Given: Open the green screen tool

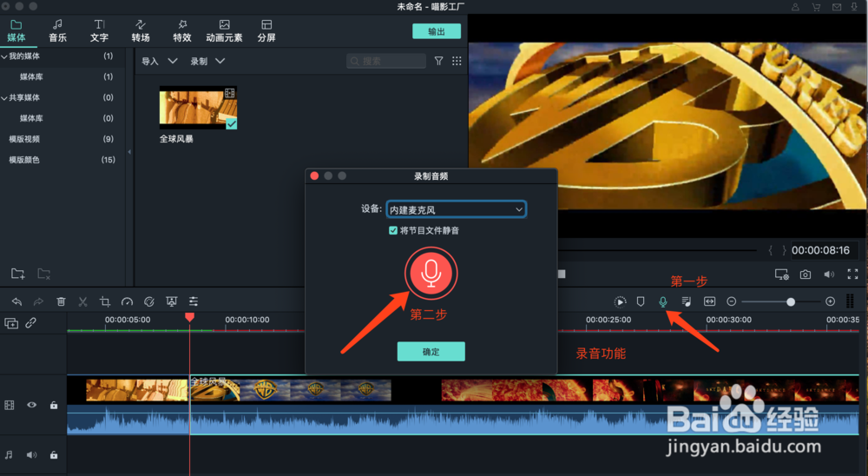Looking at the screenshot, I should [171, 301].
